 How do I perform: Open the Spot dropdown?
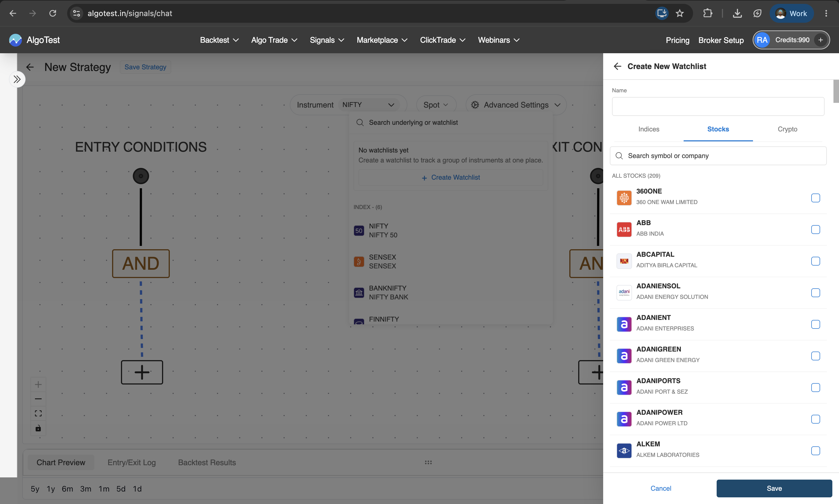436,105
